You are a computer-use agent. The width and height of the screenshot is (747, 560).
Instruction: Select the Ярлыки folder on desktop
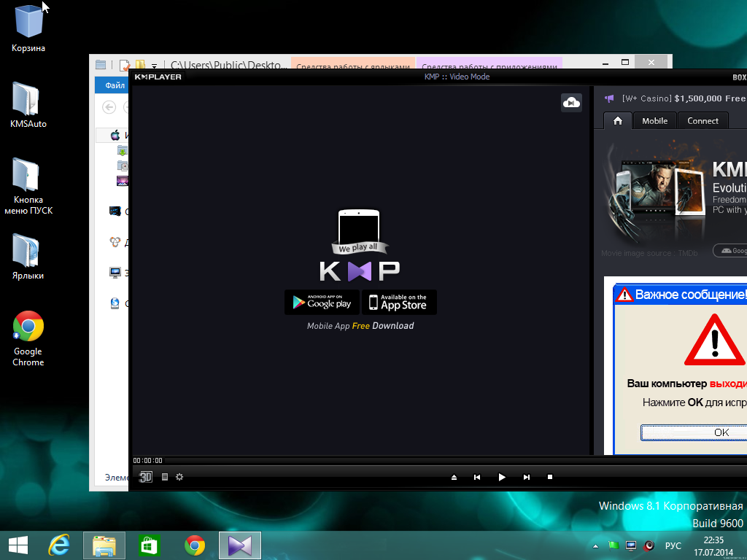(x=28, y=256)
